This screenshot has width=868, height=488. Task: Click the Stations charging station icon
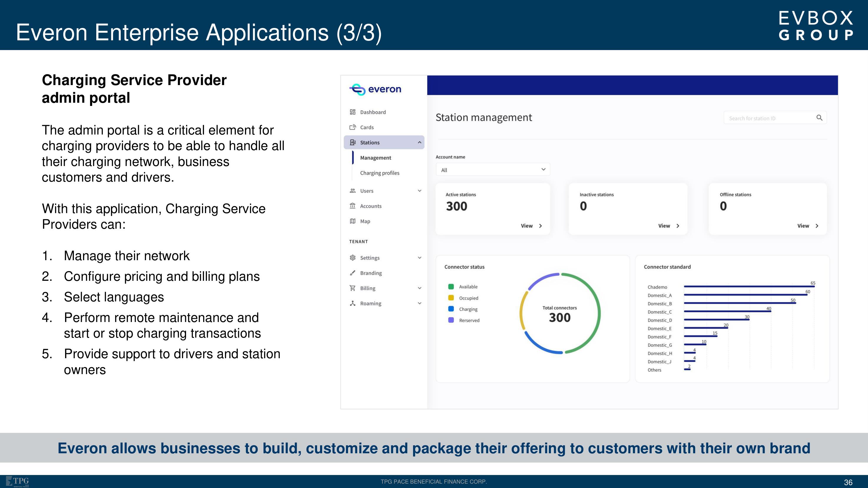(x=352, y=142)
